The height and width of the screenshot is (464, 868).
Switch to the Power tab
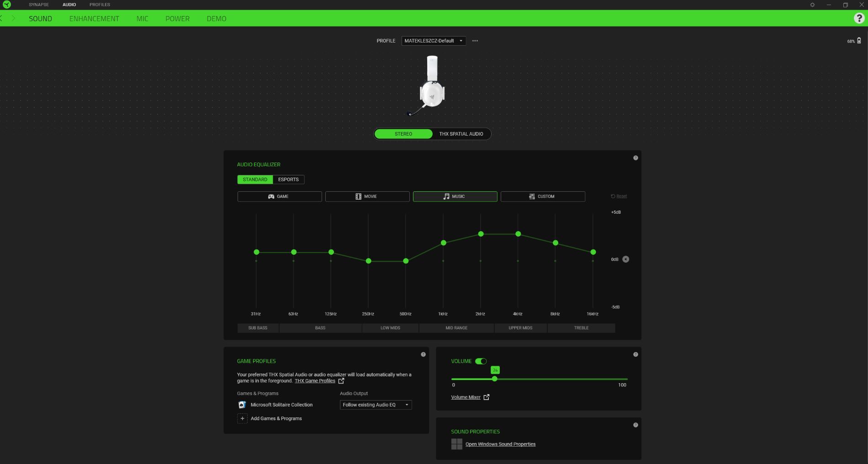coord(177,19)
